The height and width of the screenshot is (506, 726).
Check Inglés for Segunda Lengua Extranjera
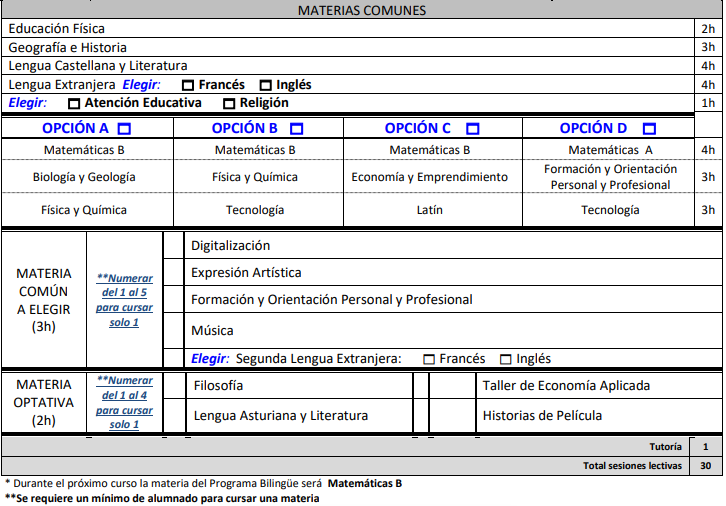[505, 359]
